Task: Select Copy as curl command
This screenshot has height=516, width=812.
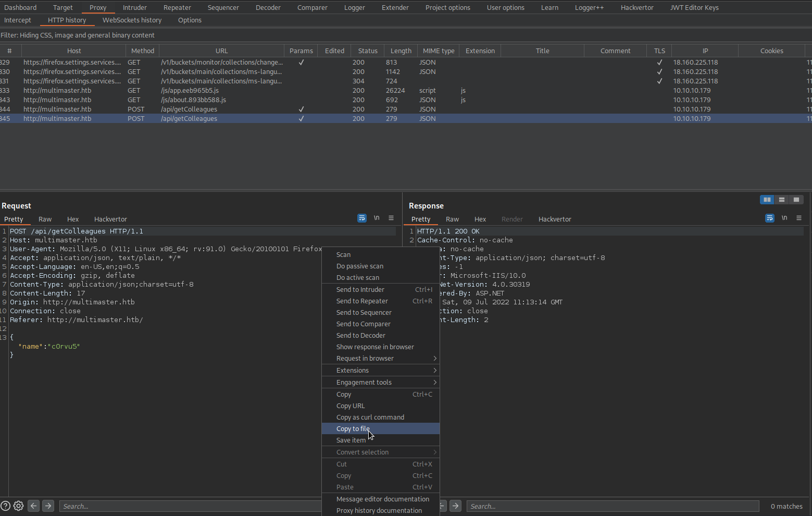Action: click(x=381, y=417)
